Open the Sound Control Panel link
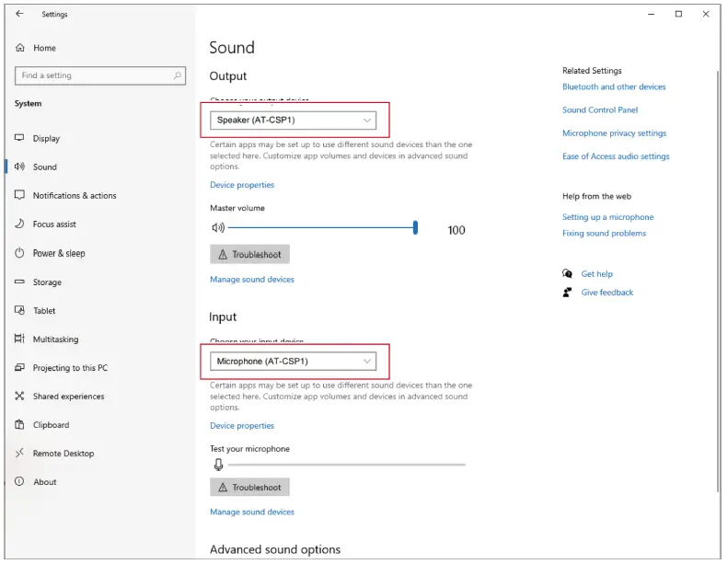 tap(599, 110)
